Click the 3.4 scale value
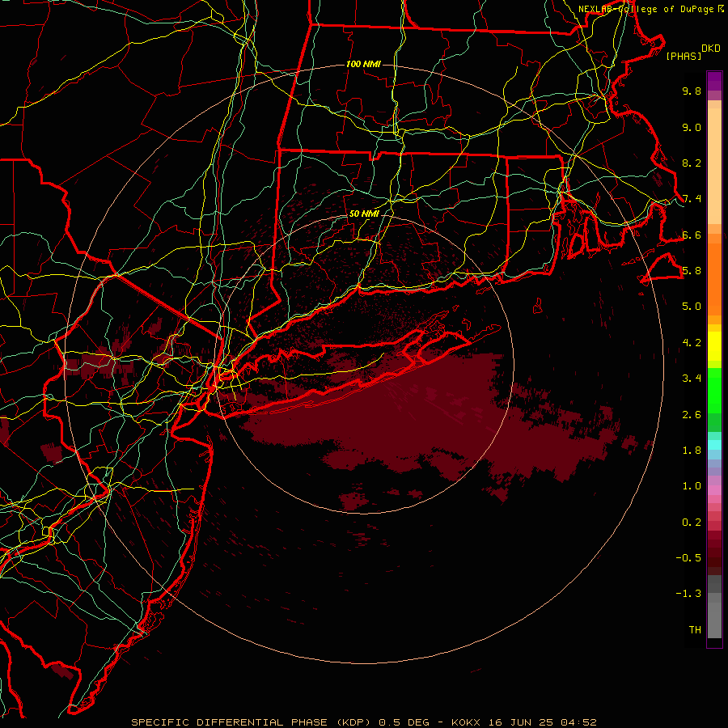 pyautogui.click(x=692, y=379)
